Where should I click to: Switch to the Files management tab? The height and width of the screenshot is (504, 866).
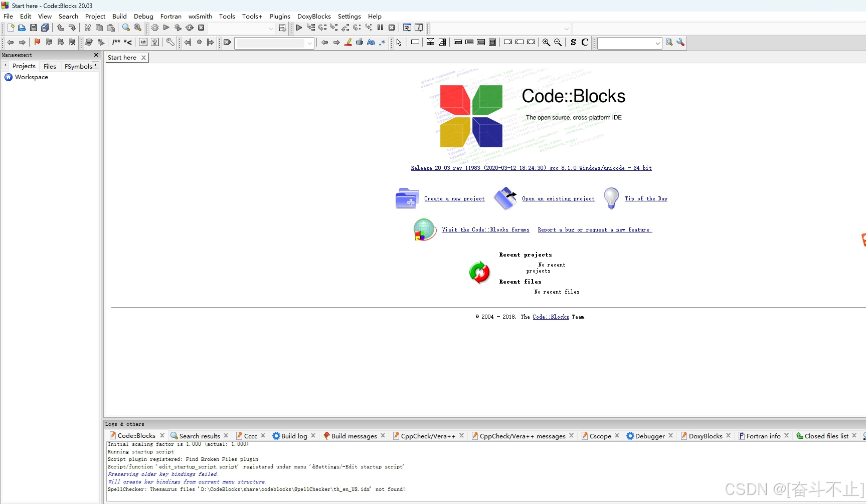pyautogui.click(x=50, y=66)
